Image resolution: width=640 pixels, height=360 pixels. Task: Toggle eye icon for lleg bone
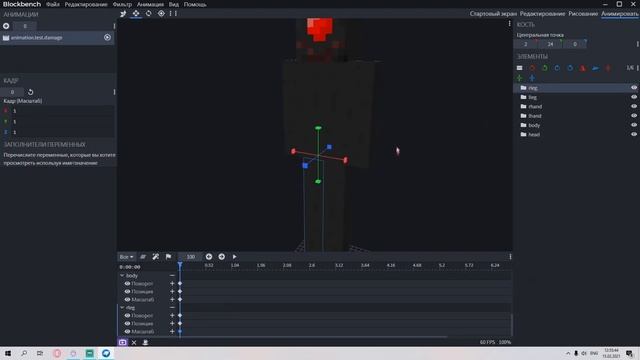(634, 97)
